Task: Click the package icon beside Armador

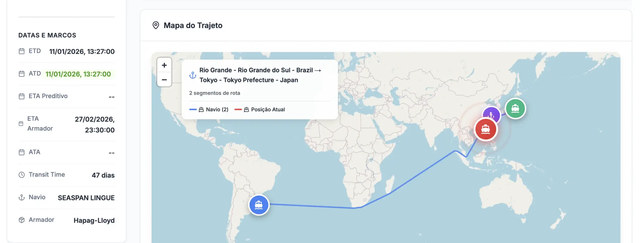Action: [22, 220]
